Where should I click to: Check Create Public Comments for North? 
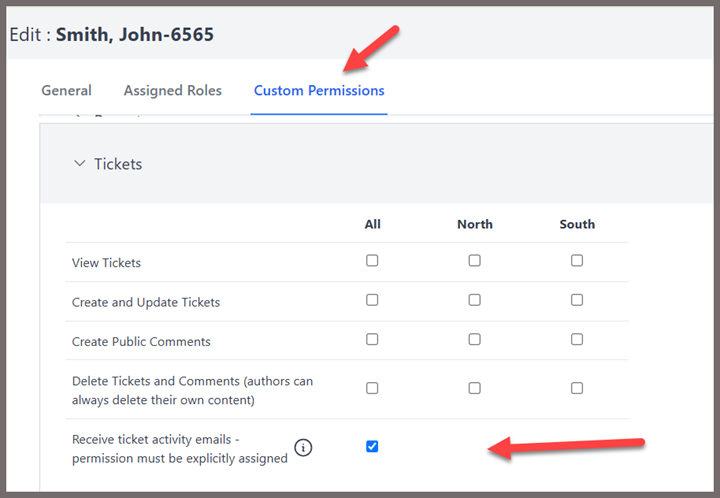tap(474, 340)
